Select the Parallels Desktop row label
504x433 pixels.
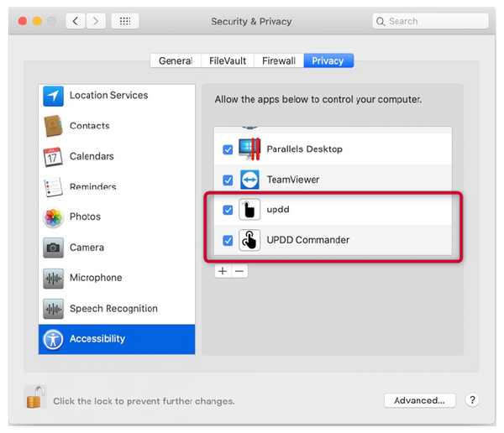click(x=305, y=149)
